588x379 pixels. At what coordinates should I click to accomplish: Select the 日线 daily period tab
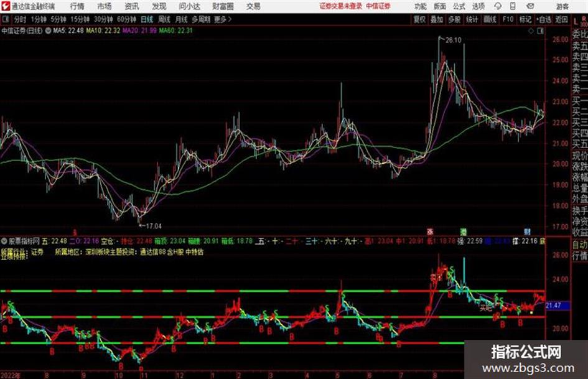147,19
